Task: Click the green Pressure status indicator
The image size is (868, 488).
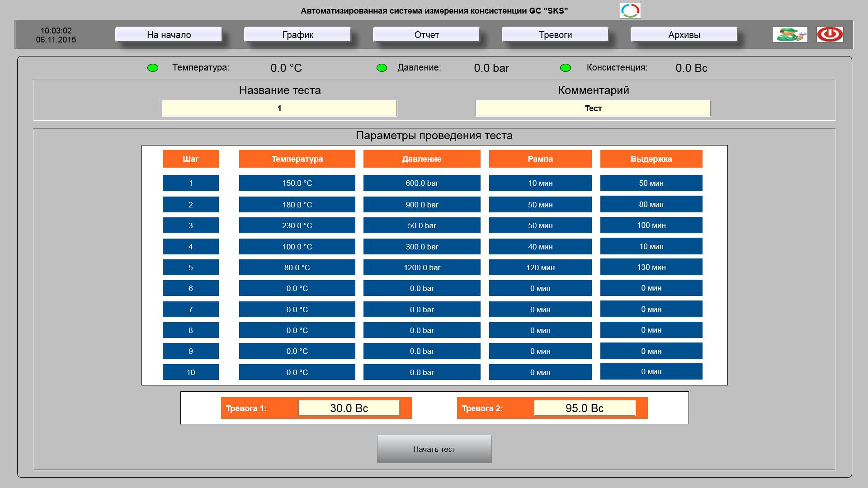Action: [x=382, y=68]
